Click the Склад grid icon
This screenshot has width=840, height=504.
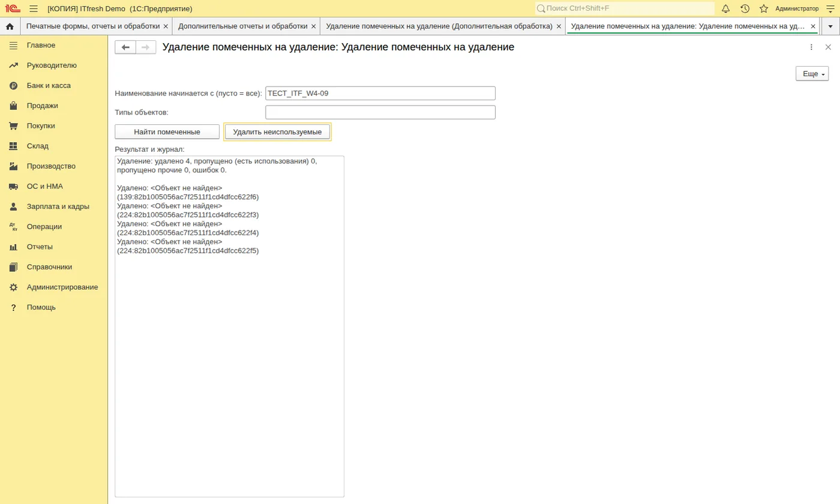pos(13,146)
